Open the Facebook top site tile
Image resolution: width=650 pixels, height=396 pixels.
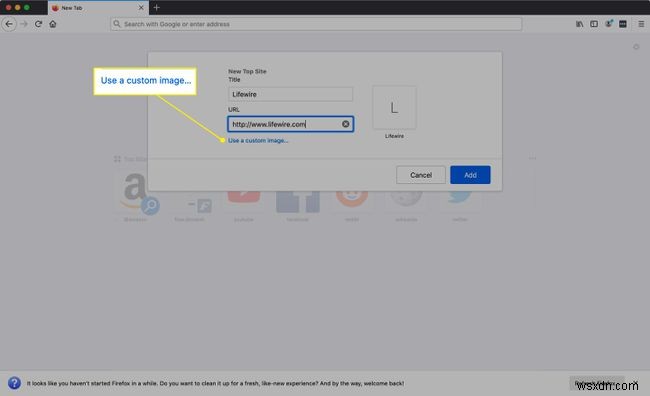tap(298, 201)
